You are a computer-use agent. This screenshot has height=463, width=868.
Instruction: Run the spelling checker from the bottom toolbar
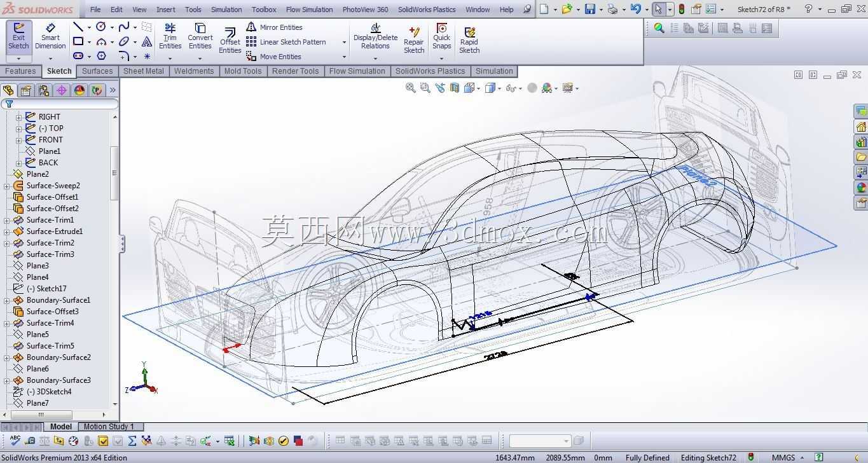pyautogui.click(x=15, y=441)
